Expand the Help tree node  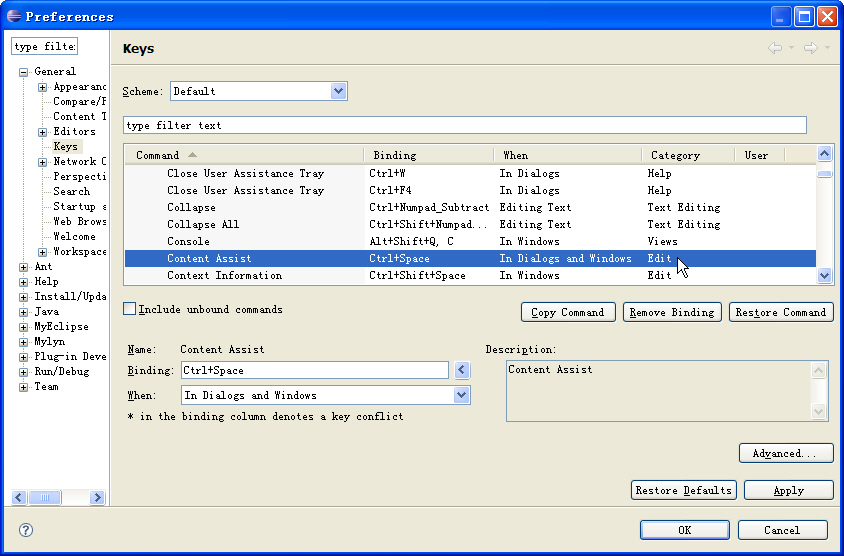(23, 282)
